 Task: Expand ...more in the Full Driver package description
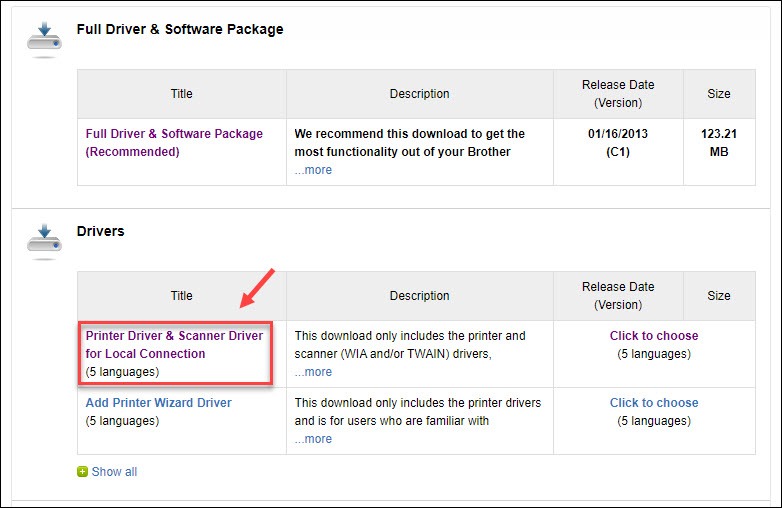pyautogui.click(x=313, y=170)
